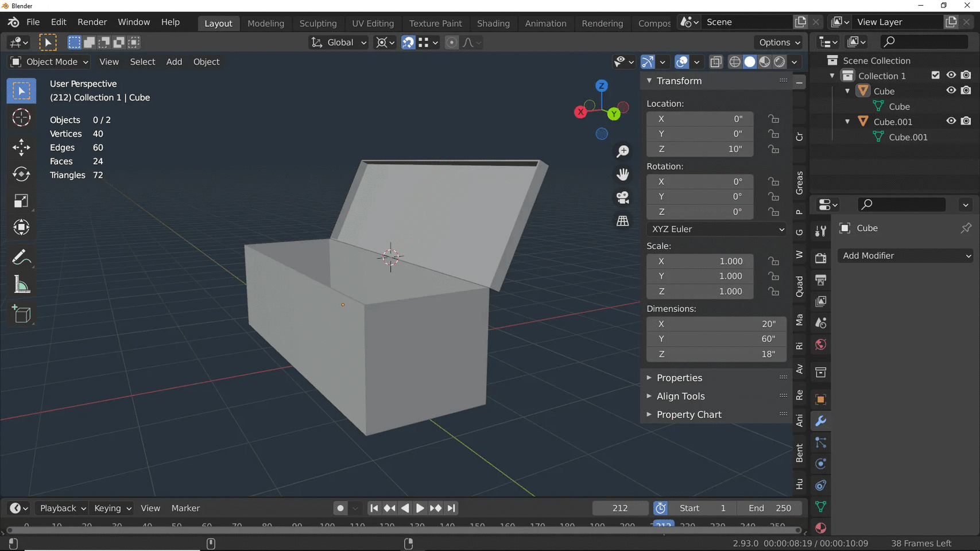Switch to Modeling workspace tab
The image size is (980, 551).
(x=266, y=24)
